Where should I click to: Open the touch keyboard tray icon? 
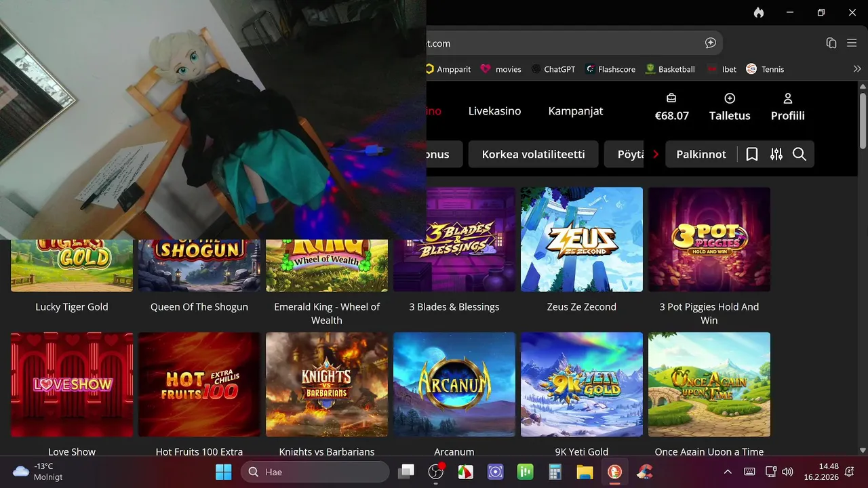coord(749,472)
